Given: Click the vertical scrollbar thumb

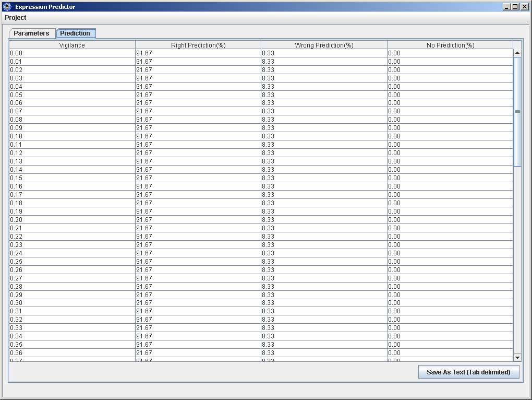Looking at the screenshot, I should [517, 112].
